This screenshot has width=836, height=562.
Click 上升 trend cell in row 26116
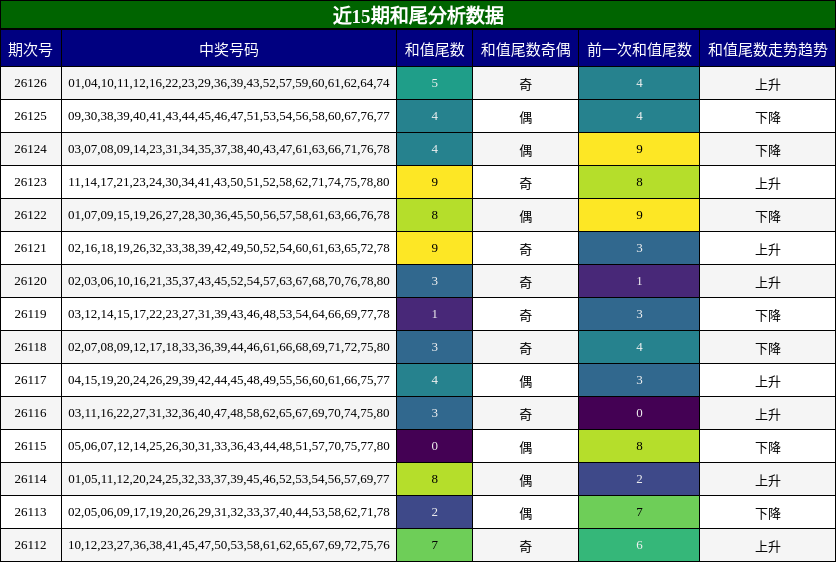(x=768, y=413)
